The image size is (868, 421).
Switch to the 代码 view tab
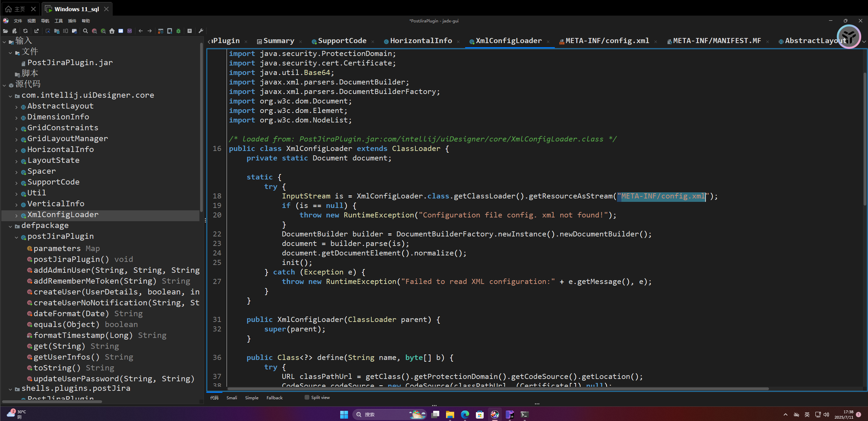214,398
